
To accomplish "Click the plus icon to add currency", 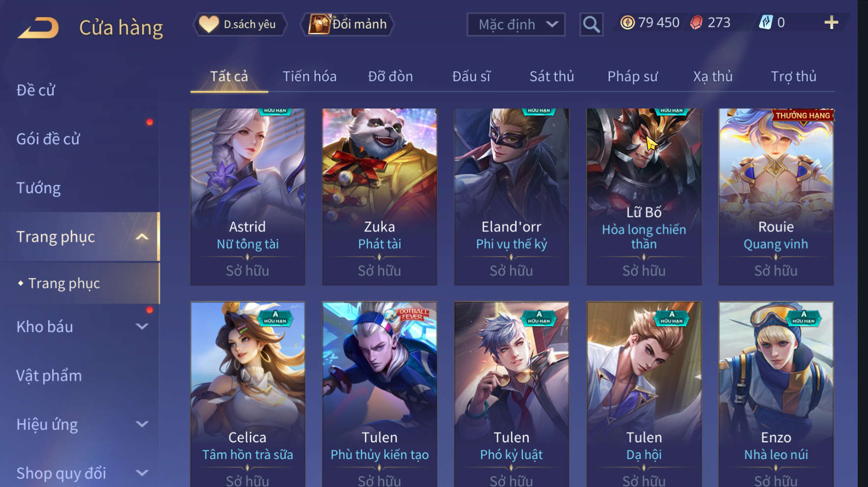I will [831, 23].
